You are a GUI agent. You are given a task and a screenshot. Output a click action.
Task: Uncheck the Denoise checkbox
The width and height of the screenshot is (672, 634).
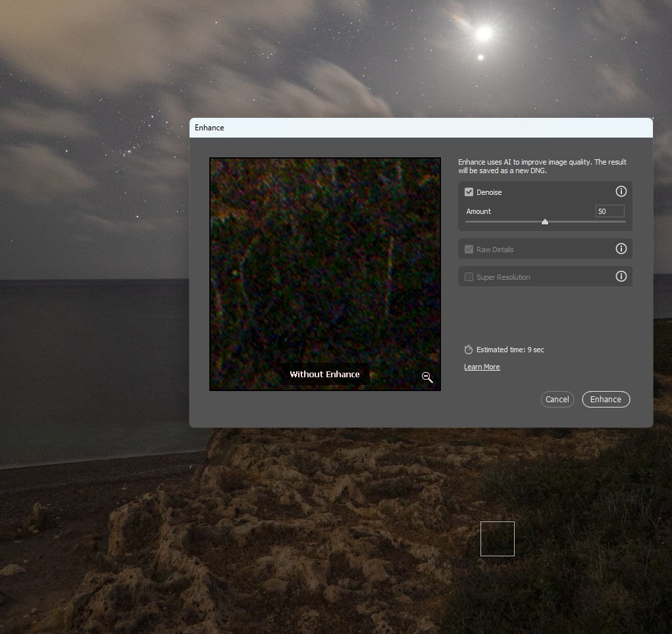click(469, 192)
